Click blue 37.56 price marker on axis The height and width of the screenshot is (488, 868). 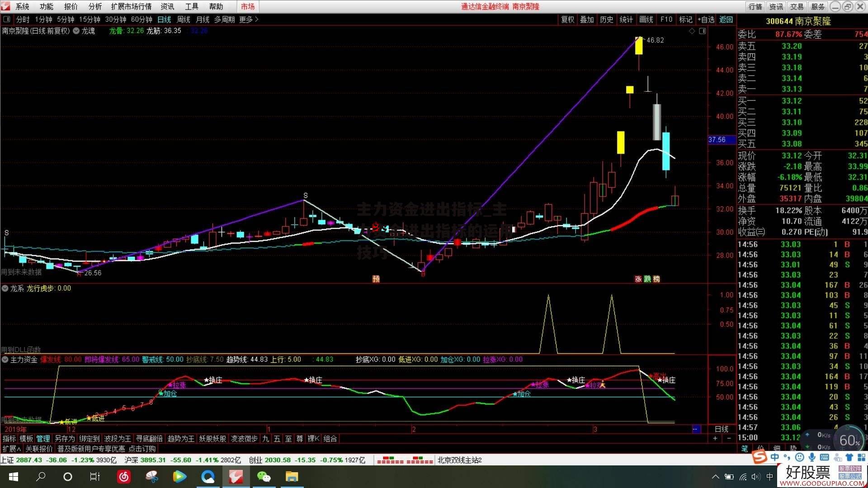pos(722,140)
